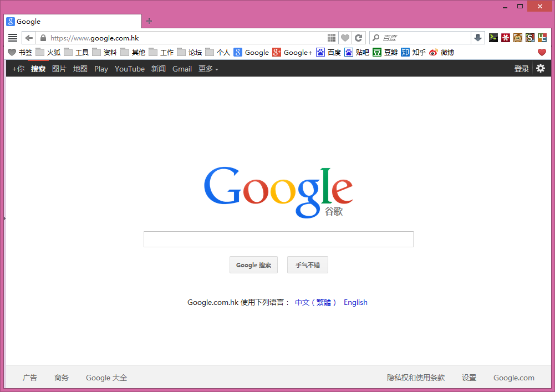This screenshot has height=392, width=555.
Task: Open the terminal prompt extension icon
Action: pos(493,38)
